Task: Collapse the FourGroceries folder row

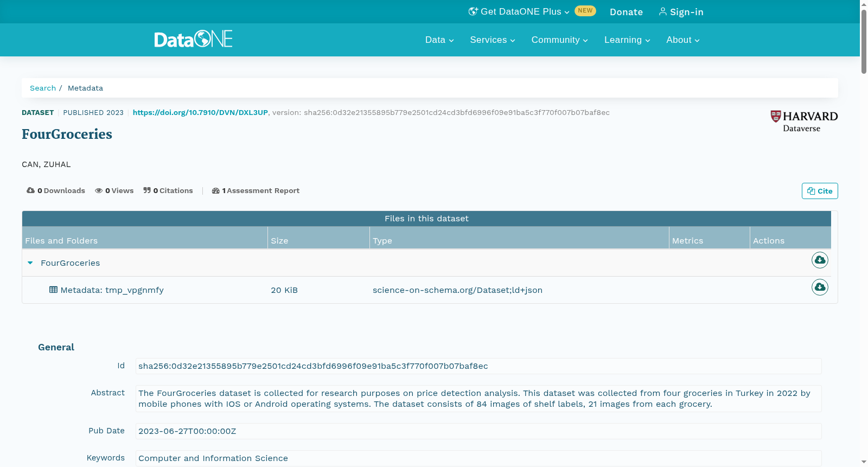Action: (x=30, y=263)
